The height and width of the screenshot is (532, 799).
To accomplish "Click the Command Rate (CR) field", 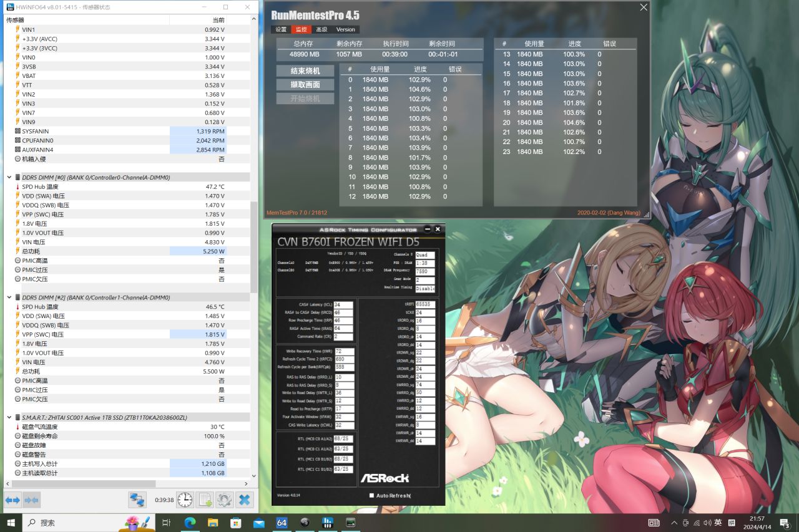I will tap(344, 337).
